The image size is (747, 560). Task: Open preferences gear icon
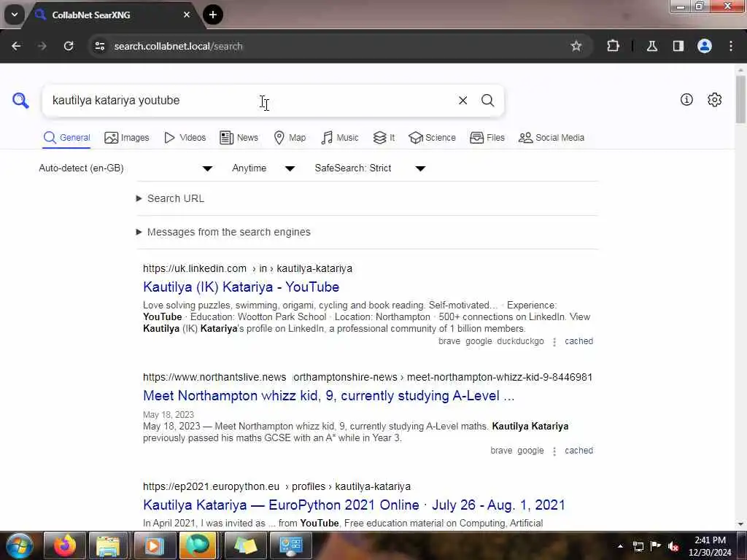[714, 99]
